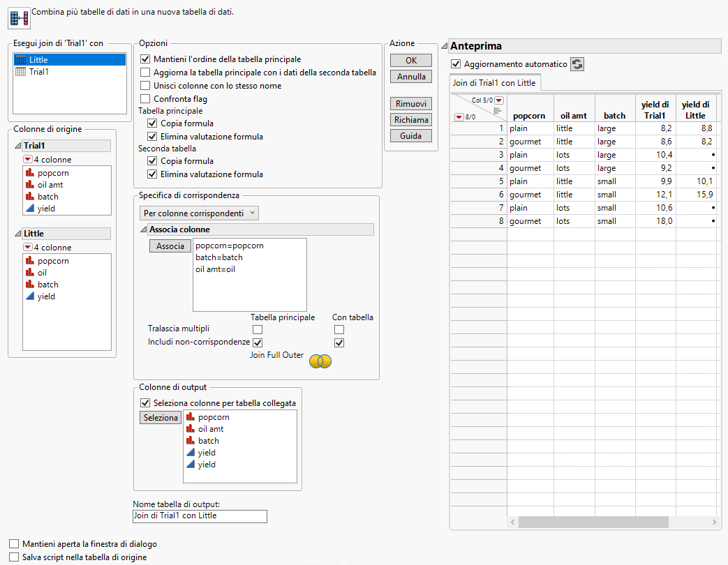Click the Join Full Outer Venn icon
This screenshot has height=565, width=728.
click(320, 361)
